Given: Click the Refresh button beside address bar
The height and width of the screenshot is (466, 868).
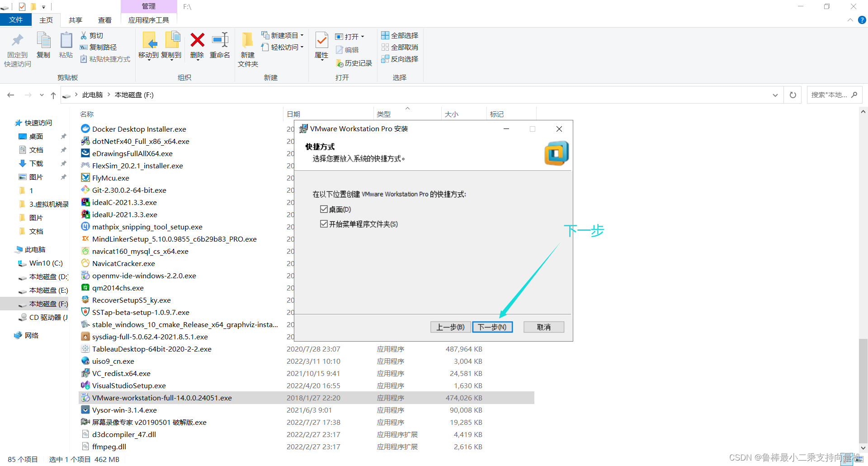Looking at the screenshot, I should click(793, 95).
